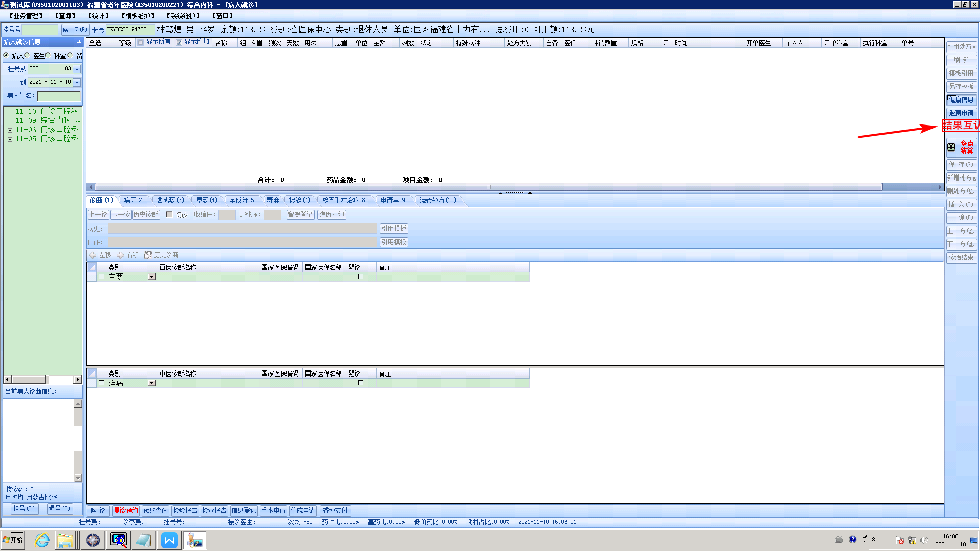Open the 挂号从 start date dropdown
Screen dimensions: 980x551
pyautogui.click(x=77, y=69)
